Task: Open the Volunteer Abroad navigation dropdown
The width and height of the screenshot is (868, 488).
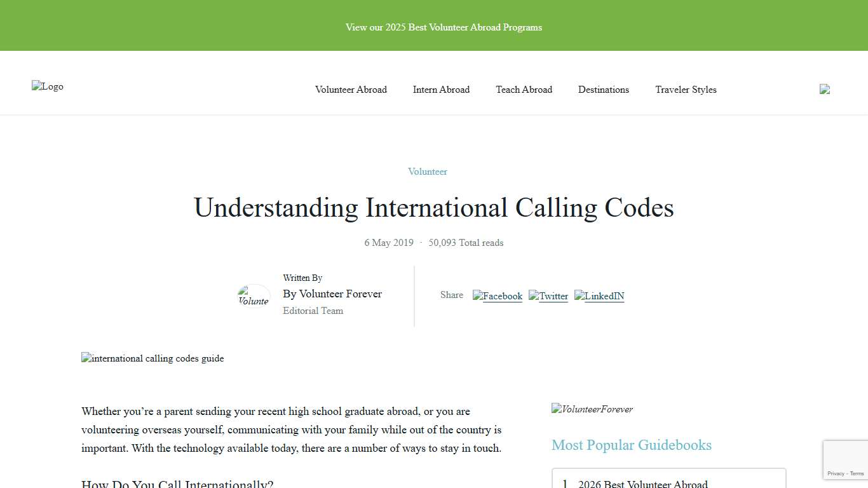Action: [x=351, y=90]
